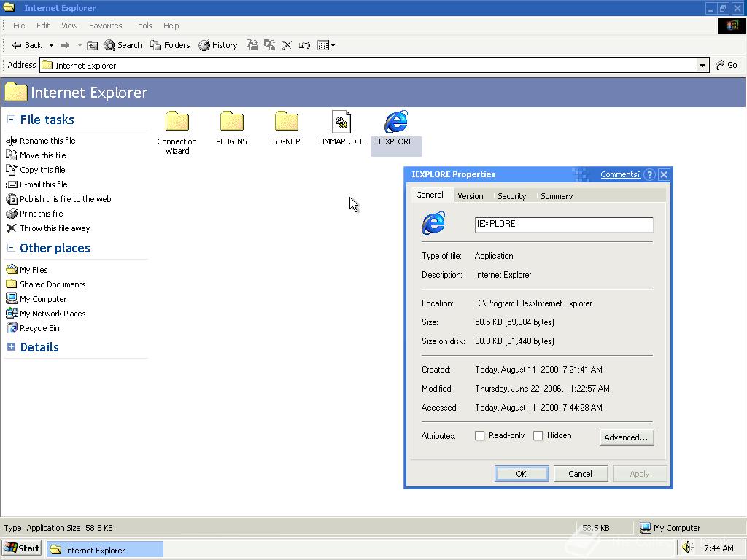747x560 pixels.
Task: Click the Windows logo throbber icon
Action: [731, 26]
